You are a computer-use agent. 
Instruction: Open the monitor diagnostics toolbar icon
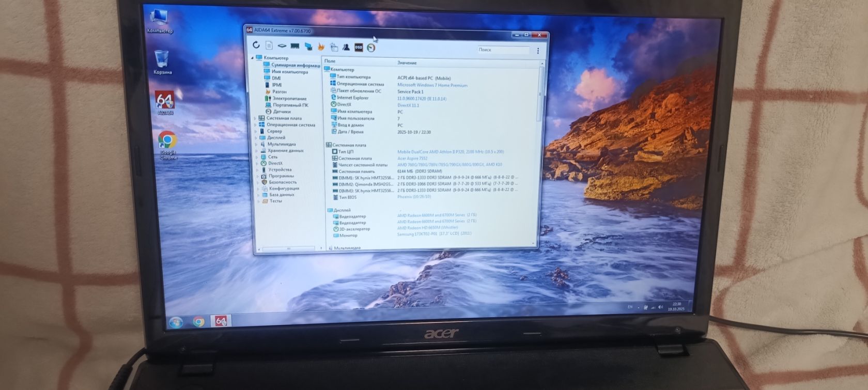click(x=308, y=46)
